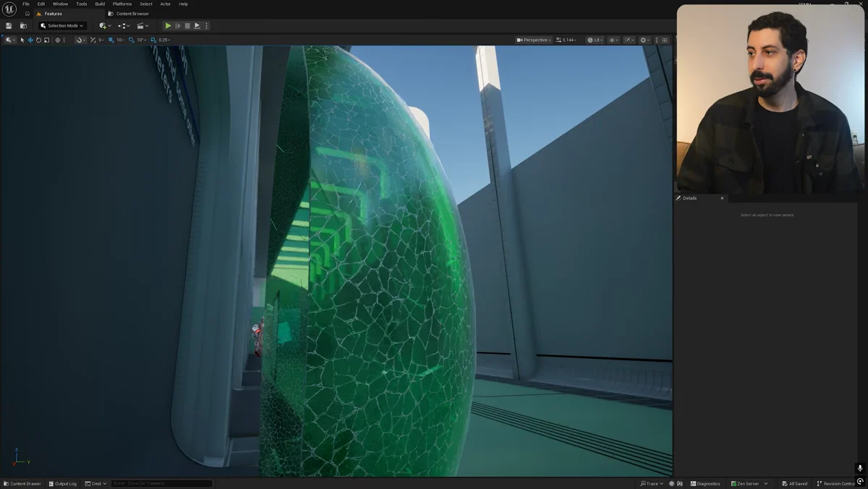Open camera speed 0.144 dropdown
868x489 pixels.
tap(566, 40)
